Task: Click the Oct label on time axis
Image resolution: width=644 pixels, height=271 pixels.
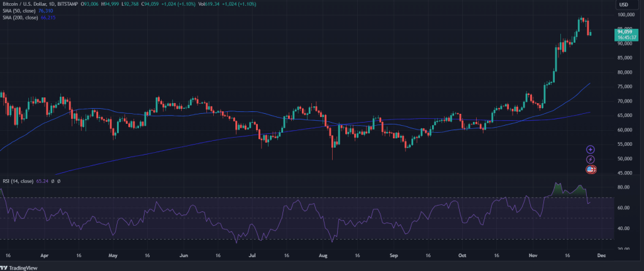Action: click(x=462, y=255)
